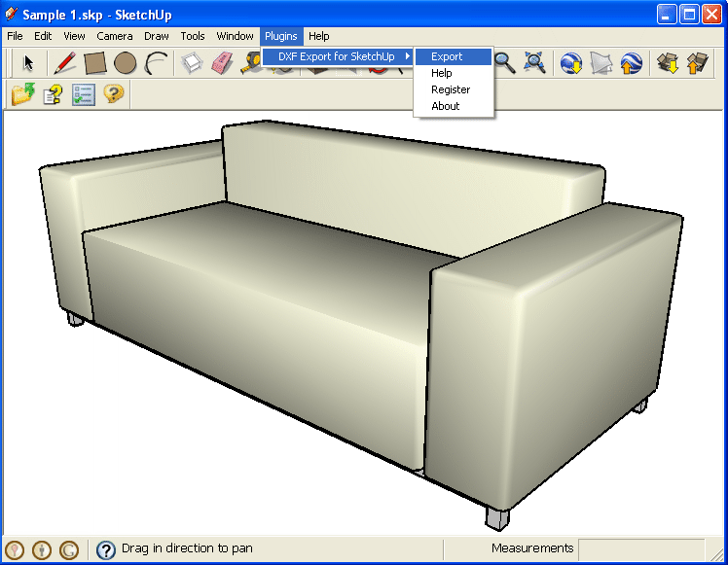Screen dimensions: 728x565
Task: Click the SketchUp title bar app icon
Action: coord(11,14)
